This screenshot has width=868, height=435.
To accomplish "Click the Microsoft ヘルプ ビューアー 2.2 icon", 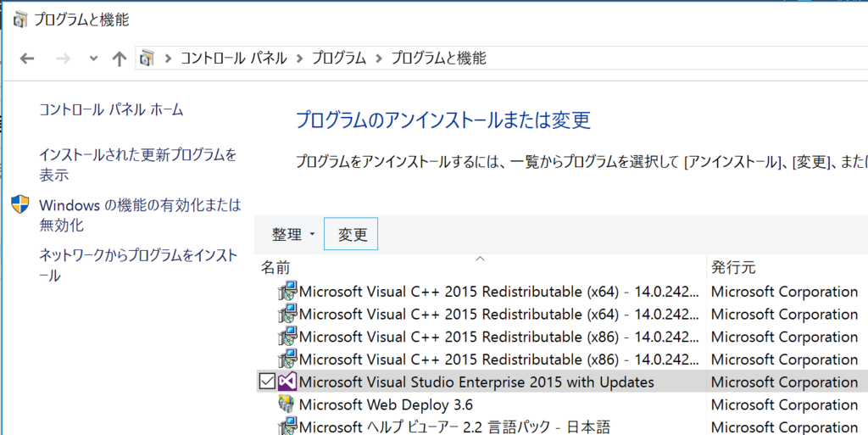I will [x=287, y=427].
